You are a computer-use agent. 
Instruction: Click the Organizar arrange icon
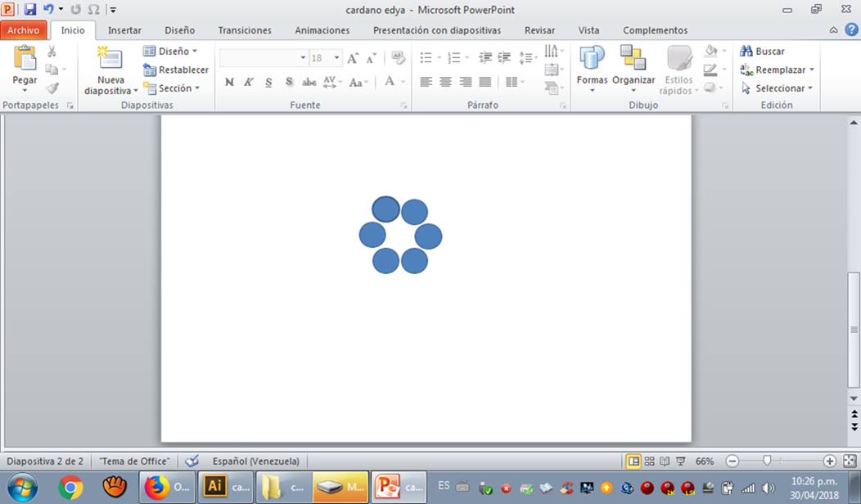[x=633, y=57]
